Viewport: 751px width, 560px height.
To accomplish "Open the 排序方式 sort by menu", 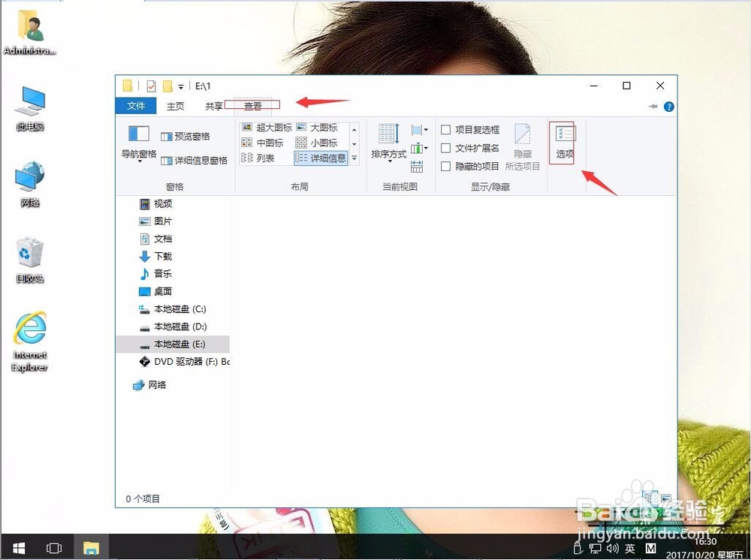I will pyautogui.click(x=388, y=143).
